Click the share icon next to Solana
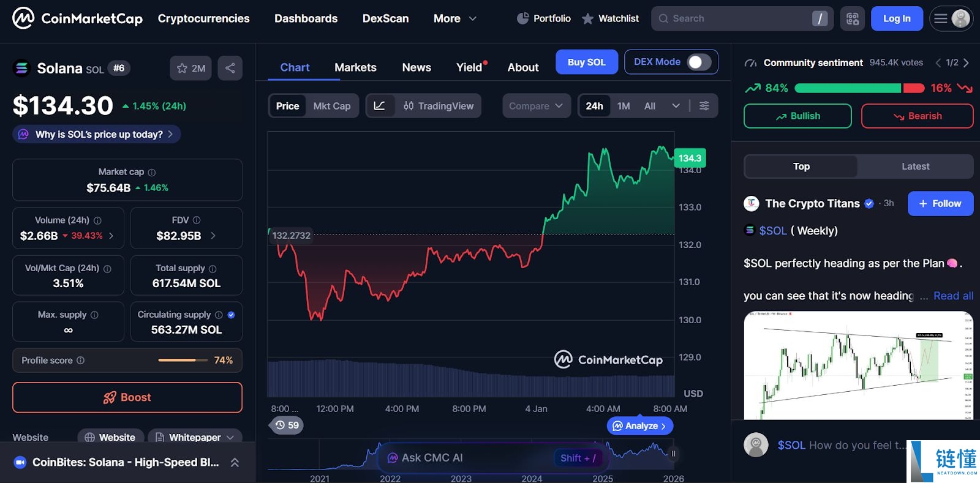The width and height of the screenshot is (980, 483). (230, 68)
